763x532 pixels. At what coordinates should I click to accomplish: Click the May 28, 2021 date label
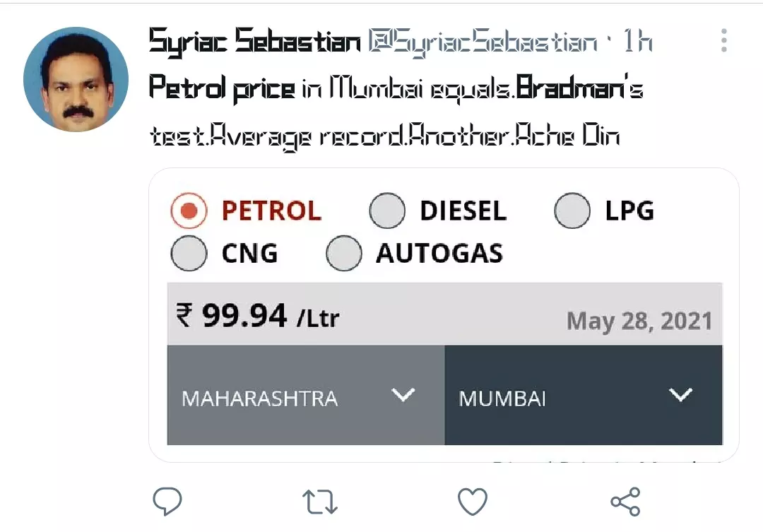click(x=639, y=321)
